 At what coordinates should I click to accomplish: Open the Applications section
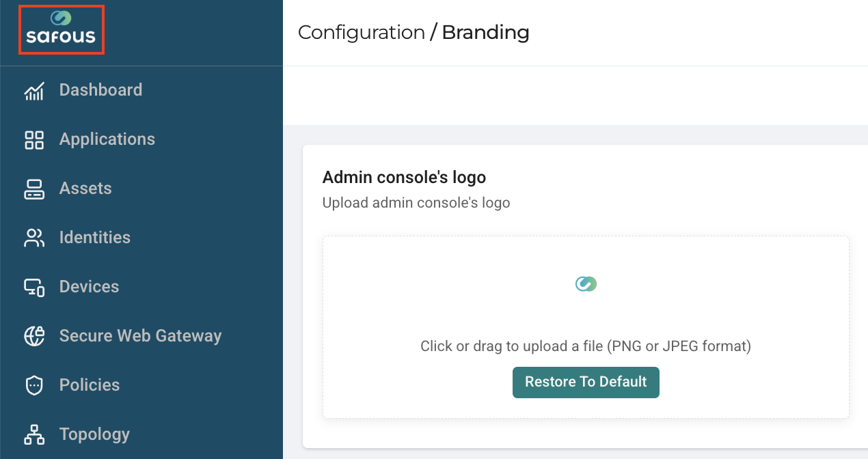(107, 139)
